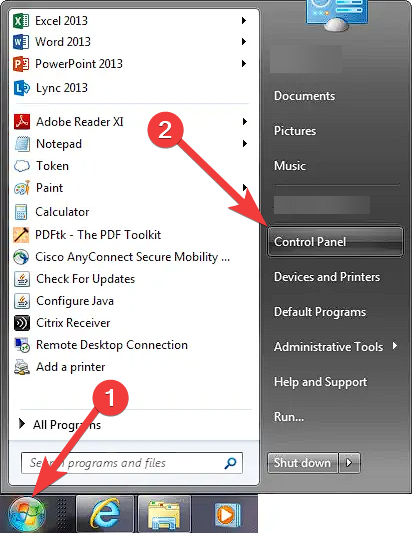Click the Shut down button
Image resolution: width=412 pixels, height=533 pixels.
[x=303, y=463]
